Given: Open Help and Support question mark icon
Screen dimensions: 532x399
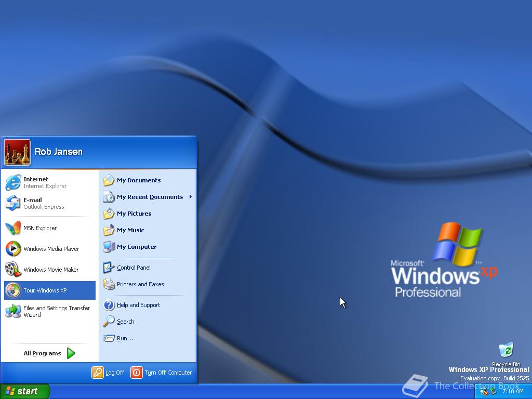Looking at the screenshot, I should (109, 305).
